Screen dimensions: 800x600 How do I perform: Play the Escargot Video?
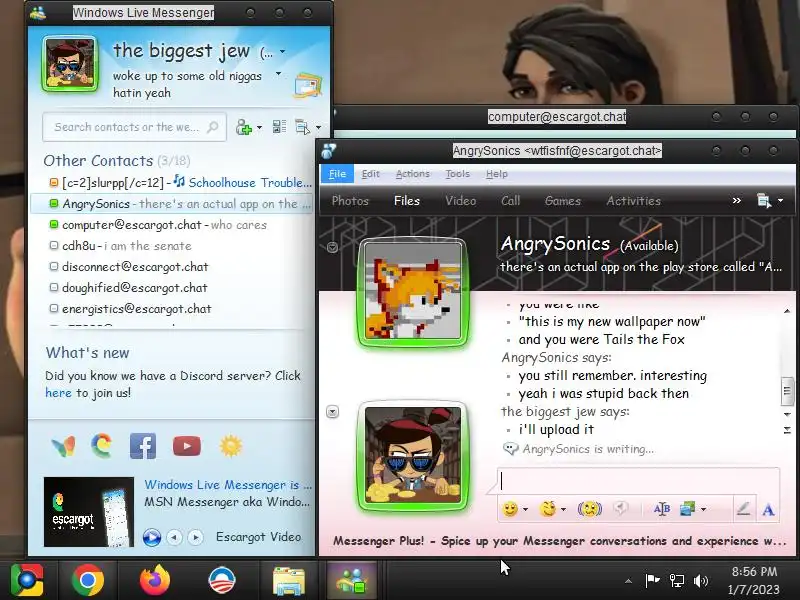152,537
